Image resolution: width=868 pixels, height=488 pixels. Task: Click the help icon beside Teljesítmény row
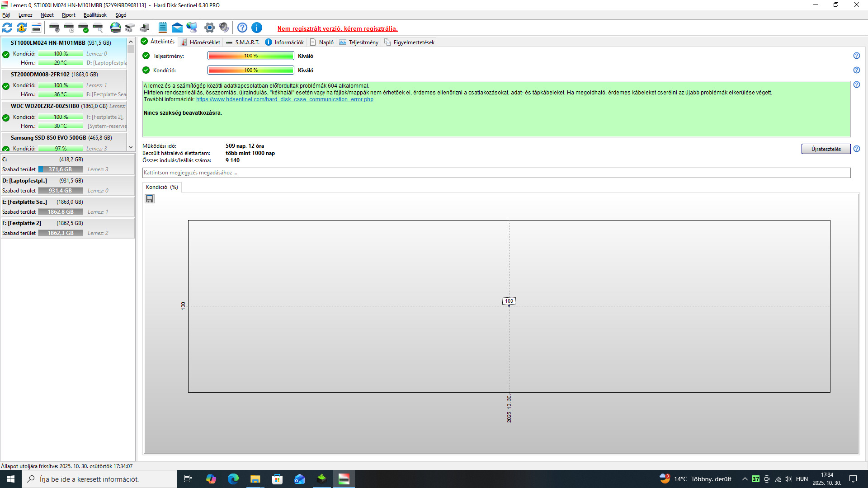856,56
